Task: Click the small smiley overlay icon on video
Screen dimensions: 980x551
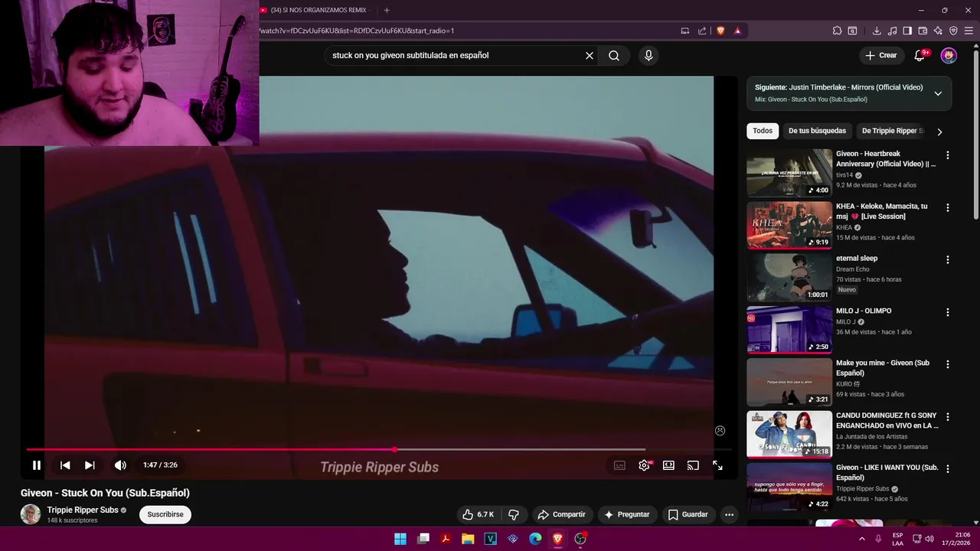Action: [x=720, y=431]
